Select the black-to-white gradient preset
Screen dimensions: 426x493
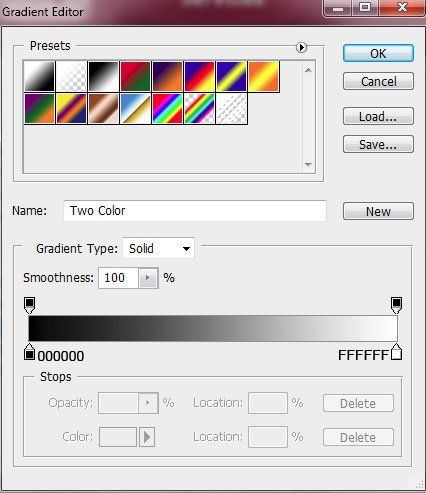[103, 76]
